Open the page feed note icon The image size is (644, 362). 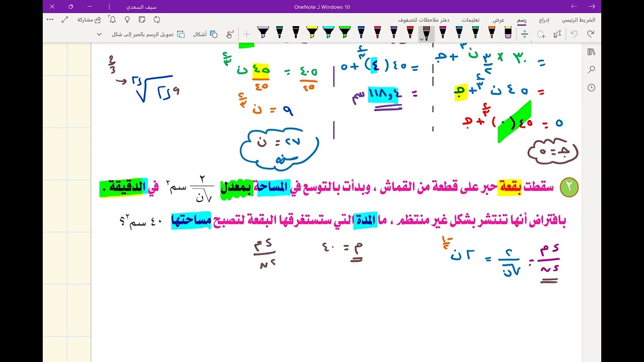142,20
